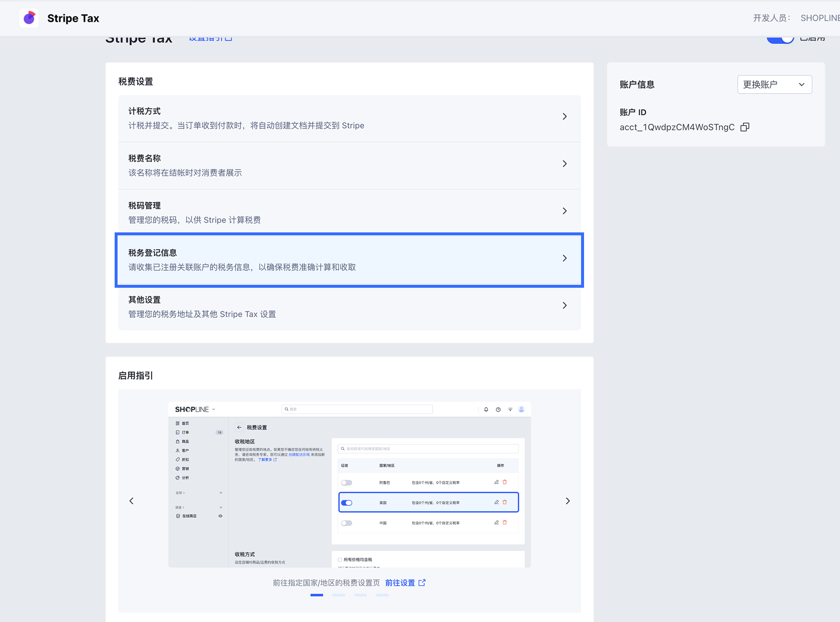Click the SHOPLINE tax settings guide screenshot
Screen dimensions: 840x622
coord(349,485)
